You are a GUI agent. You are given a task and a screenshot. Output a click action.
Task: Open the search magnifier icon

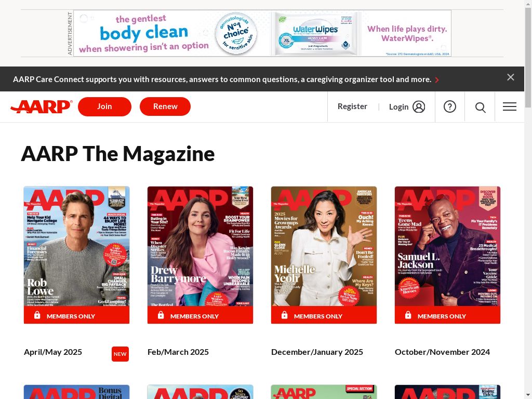coord(480,107)
